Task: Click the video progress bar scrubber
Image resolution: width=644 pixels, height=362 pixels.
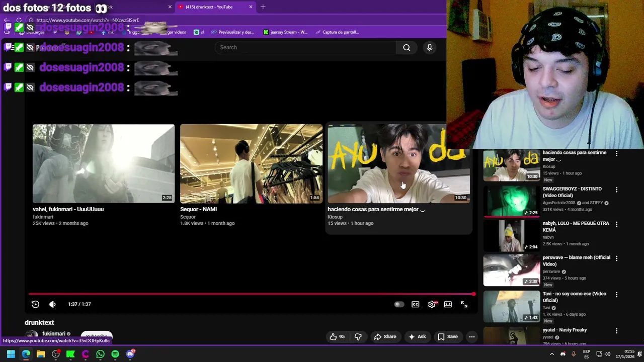Action: (473, 294)
